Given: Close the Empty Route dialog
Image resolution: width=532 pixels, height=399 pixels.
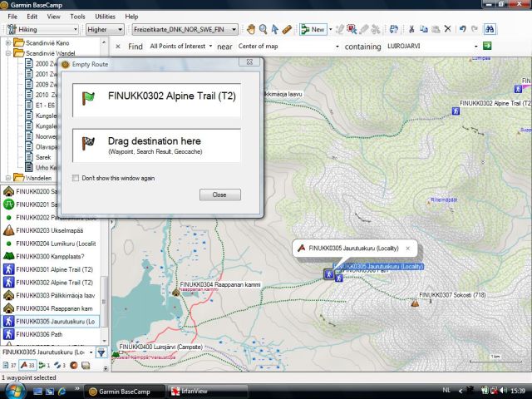Looking at the screenshot, I should tap(219, 195).
